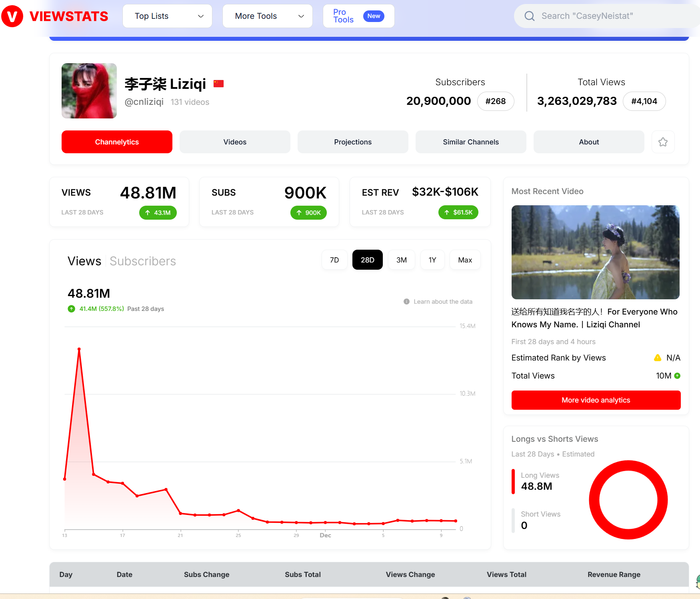Click the search magnifier icon
The height and width of the screenshot is (599, 700).
pyautogui.click(x=529, y=16)
